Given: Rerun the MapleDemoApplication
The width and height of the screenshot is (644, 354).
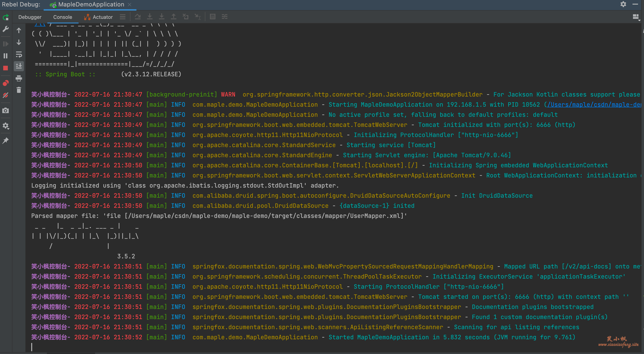Looking at the screenshot, I should (x=6, y=17).
